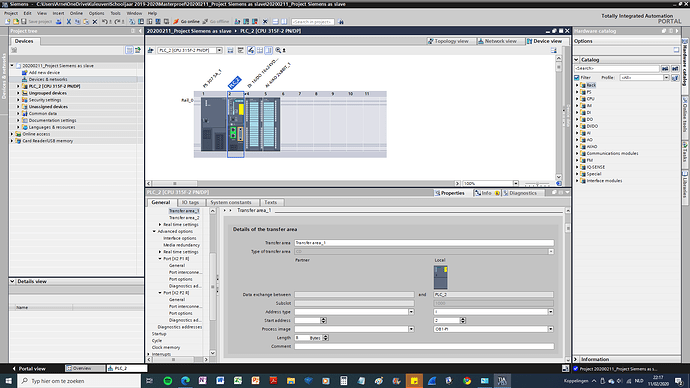The height and width of the screenshot is (388, 690).
Task: Toggle checkbox next to Project status message
Action: 576,369
